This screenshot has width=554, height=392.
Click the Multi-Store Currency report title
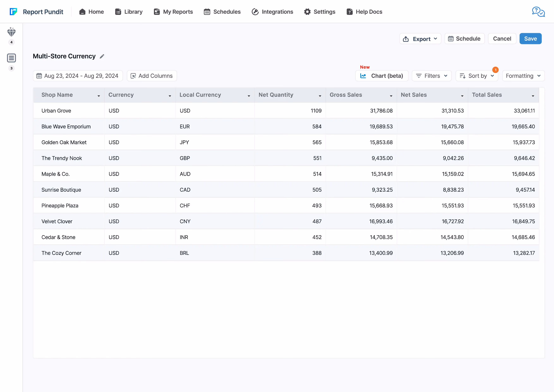(64, 56)
